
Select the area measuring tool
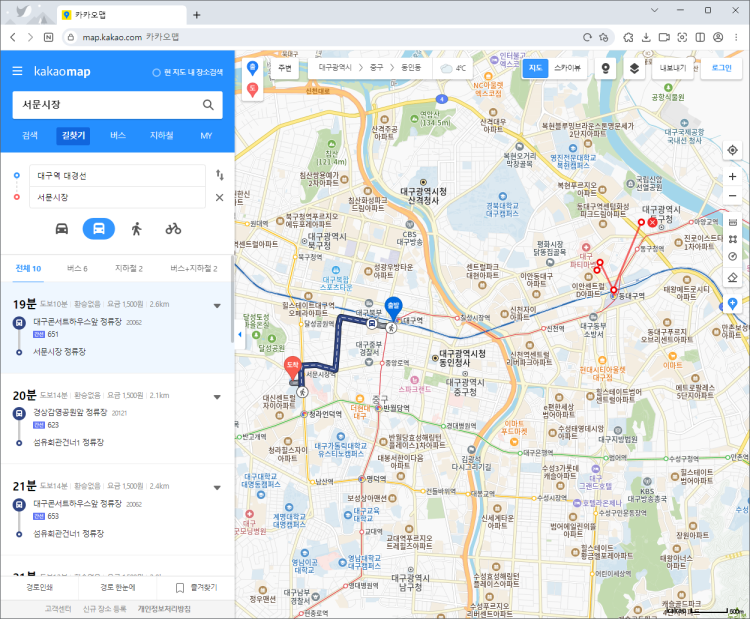(732, 239)
